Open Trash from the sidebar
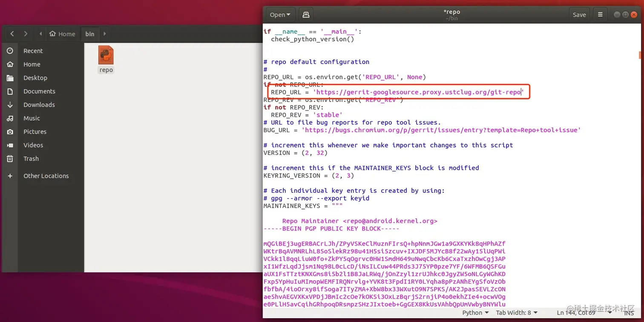 [x=31, y=158]
